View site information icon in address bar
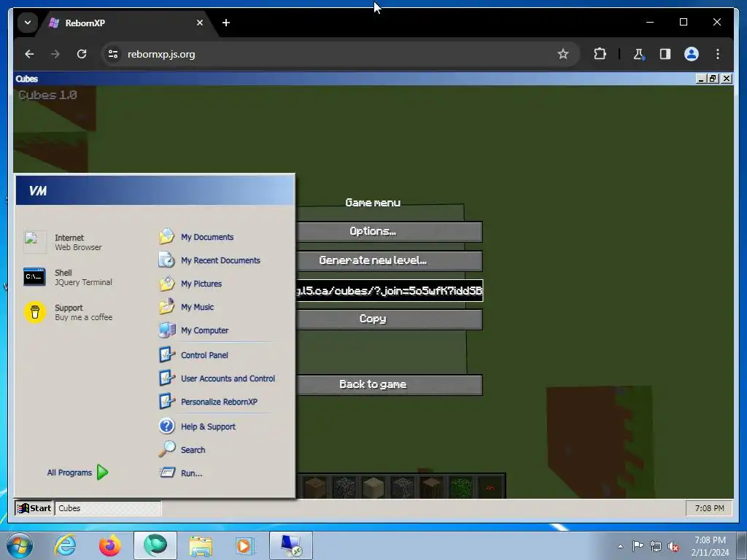This screenshot has height=560, width=747. (113, 54)
